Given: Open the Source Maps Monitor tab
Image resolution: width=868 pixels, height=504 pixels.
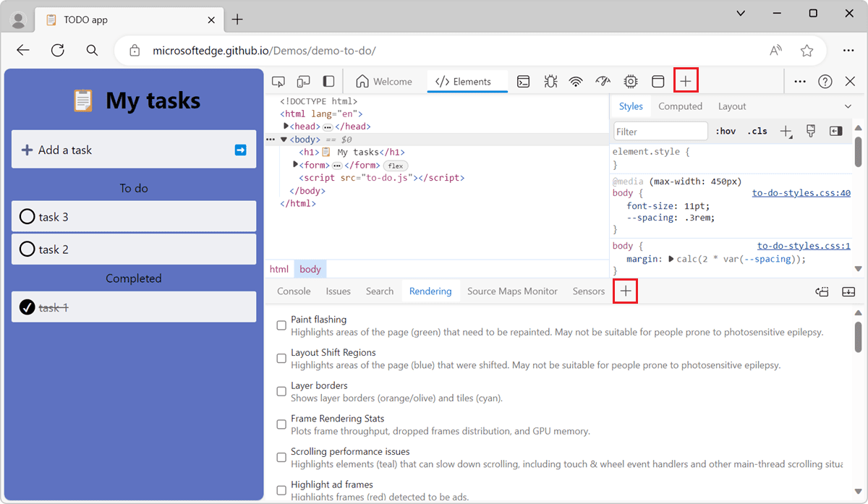Looking at the screenshot, I should [x=512, y=291].
